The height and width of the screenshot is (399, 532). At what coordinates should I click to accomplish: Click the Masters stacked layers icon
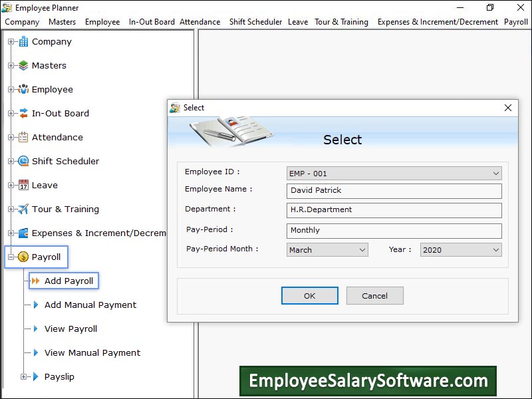(x=23, y=66)
